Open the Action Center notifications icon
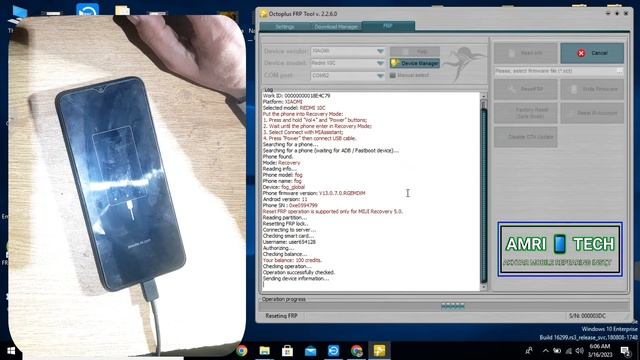The height and width of the screenshot is (360, 640). click(625, 351)
